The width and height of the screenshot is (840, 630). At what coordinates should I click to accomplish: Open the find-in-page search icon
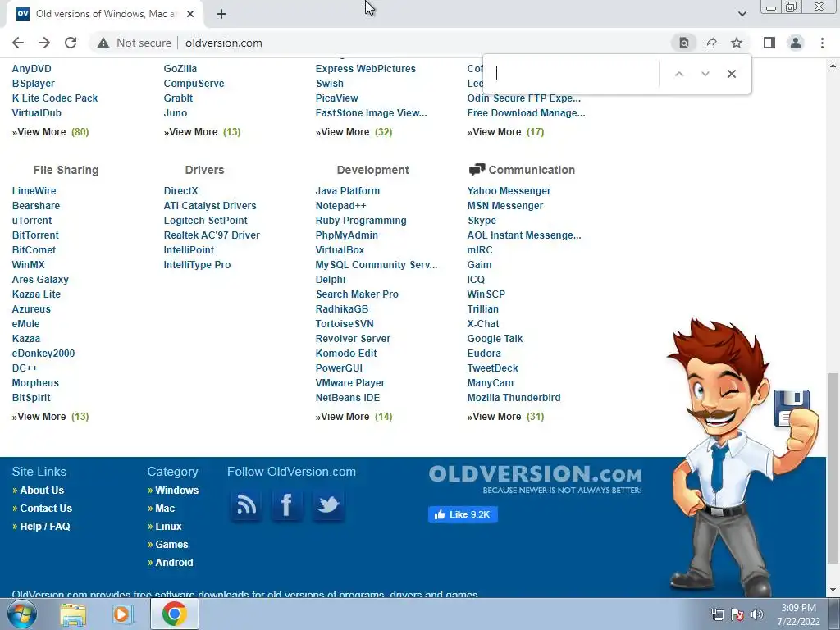tap(684, 43)
